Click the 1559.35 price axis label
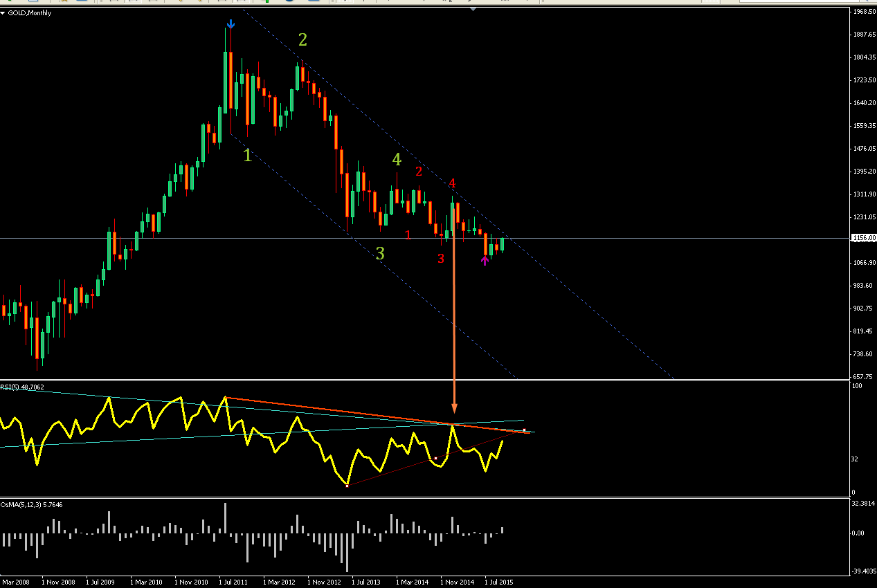The image size is (877, 588). click(865, 126)
